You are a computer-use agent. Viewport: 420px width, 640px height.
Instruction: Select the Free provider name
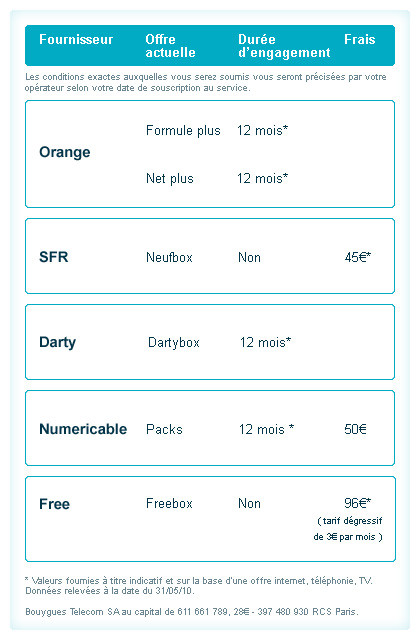[x=54, y=504]
